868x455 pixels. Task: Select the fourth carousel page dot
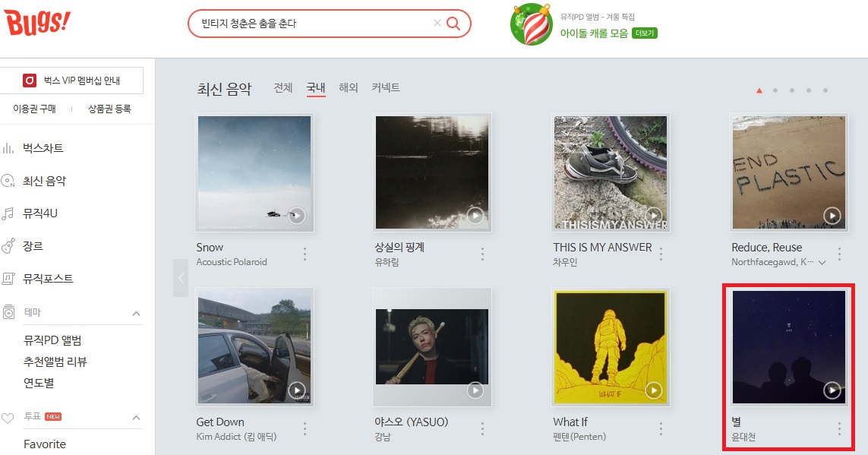tap(809, 90)
